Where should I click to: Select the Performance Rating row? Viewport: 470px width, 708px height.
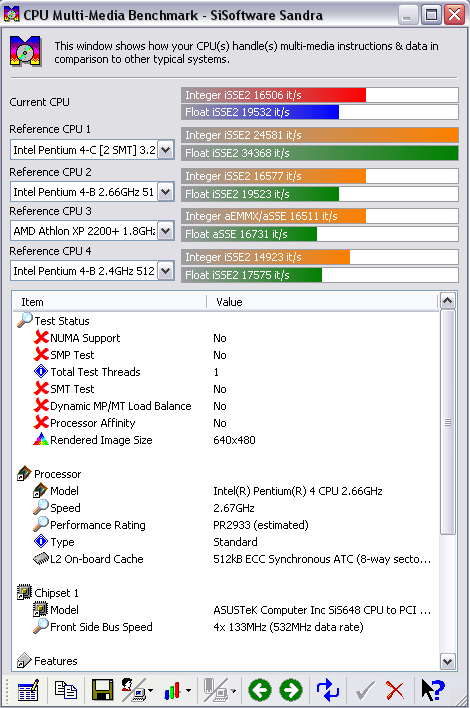[226, 525]
